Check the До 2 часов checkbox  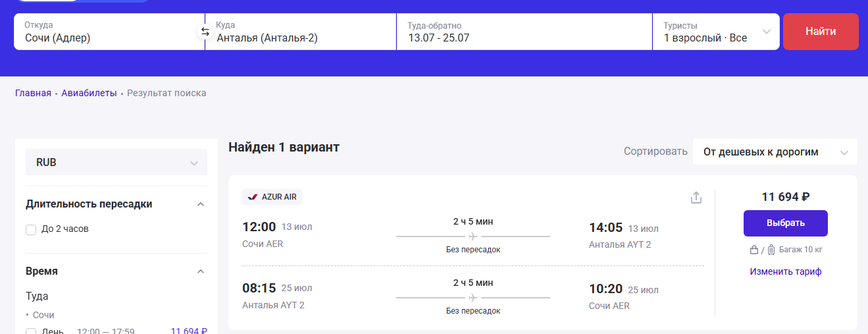[31, 230]
